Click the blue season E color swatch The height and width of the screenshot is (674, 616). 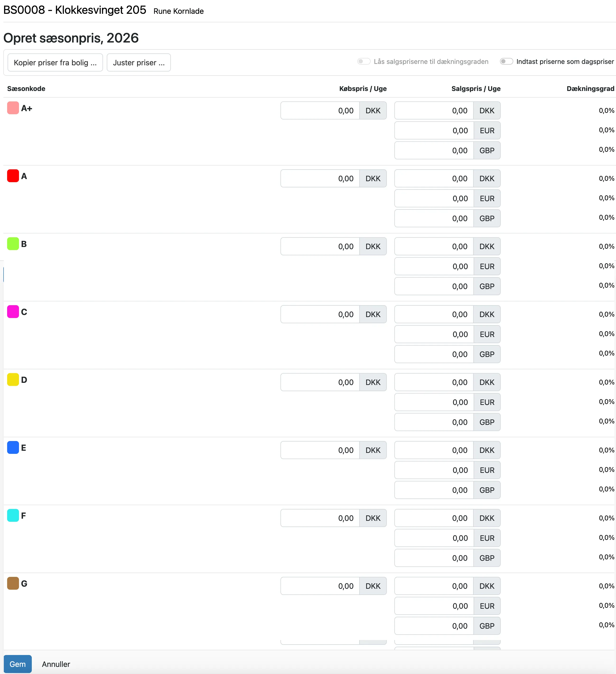pyautogui.click(x=13, y=447)
